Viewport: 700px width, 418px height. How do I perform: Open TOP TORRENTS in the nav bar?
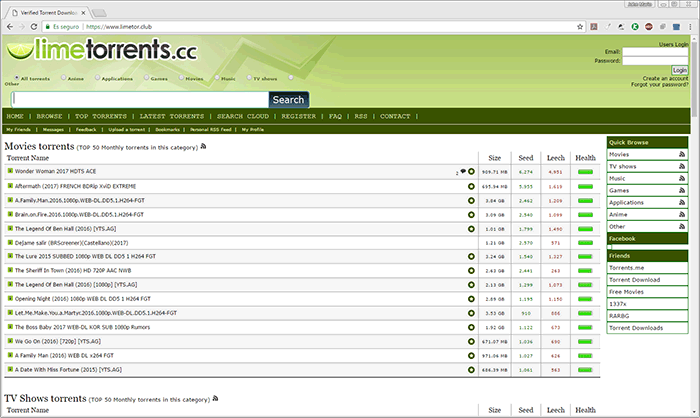(101, 116)
